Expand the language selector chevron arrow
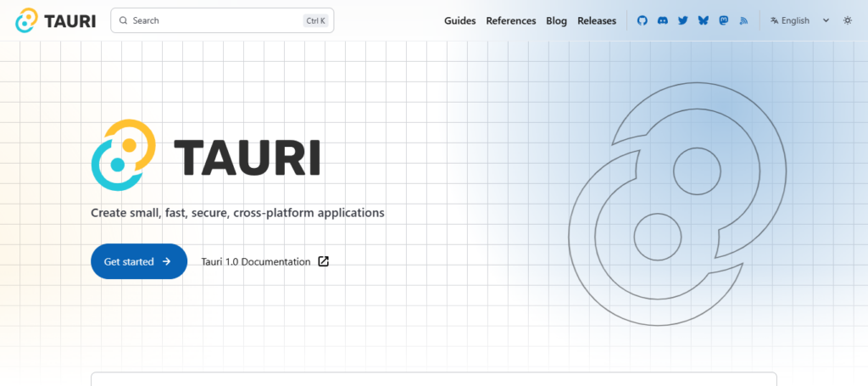The width and height of the screenshot is (868, 386). pyautogui.click(x=826, y=20)
